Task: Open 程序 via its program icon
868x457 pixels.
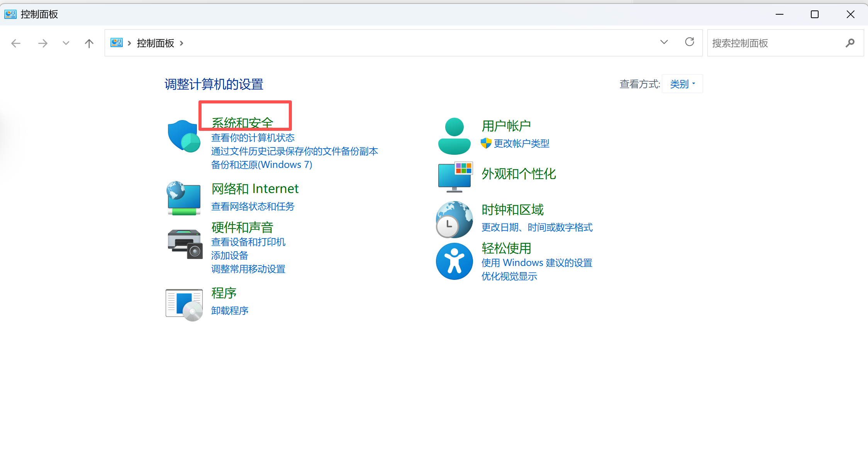Action: click(x=184, y=303)
